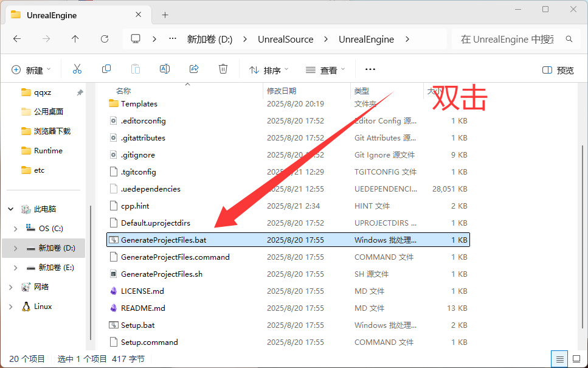Viewport: 588px width, 368px height.
Task: Click the GenerateProjectFiles.sh file icon
Action: 114,274
